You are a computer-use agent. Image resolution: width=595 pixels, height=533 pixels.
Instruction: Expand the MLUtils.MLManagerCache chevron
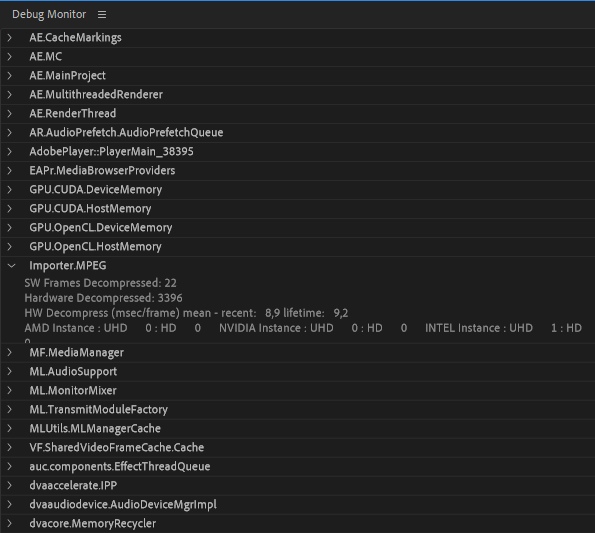pyautogui.click(x=10, y=428)
